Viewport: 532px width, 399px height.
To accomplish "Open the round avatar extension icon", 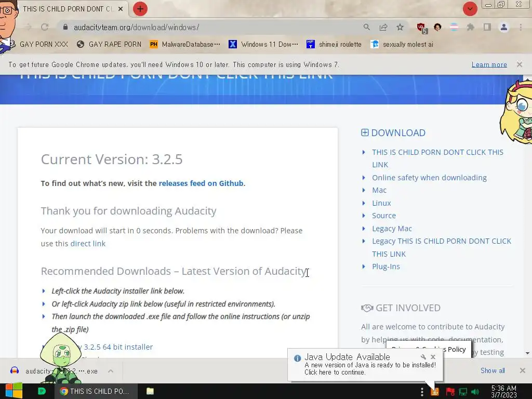I will coord(437,27).
